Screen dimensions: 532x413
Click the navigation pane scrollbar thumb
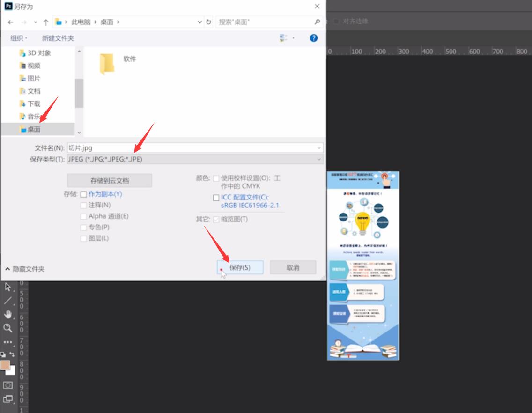point(79,93)
